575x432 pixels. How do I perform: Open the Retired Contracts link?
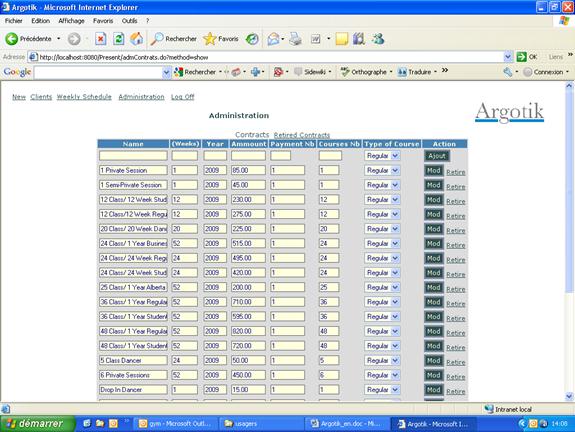pos(301,135)
